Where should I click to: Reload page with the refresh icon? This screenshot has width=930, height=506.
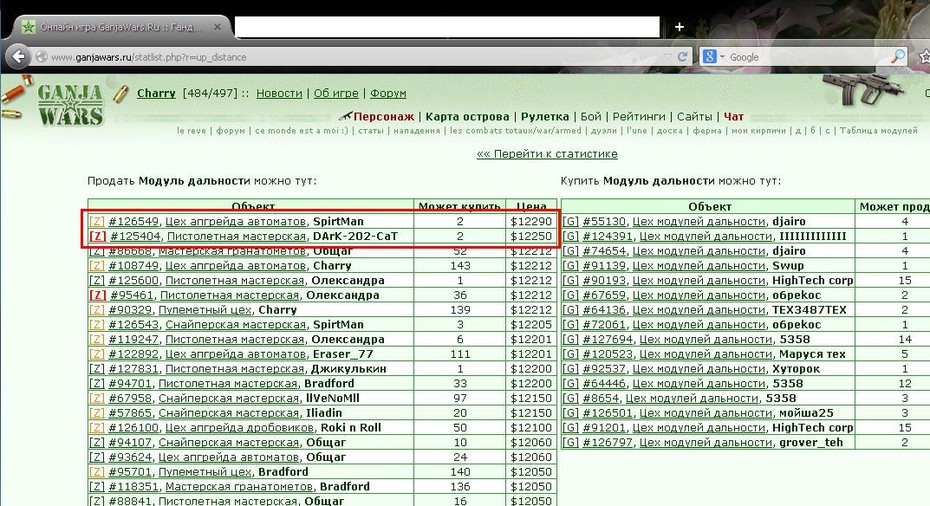point(682,57)
